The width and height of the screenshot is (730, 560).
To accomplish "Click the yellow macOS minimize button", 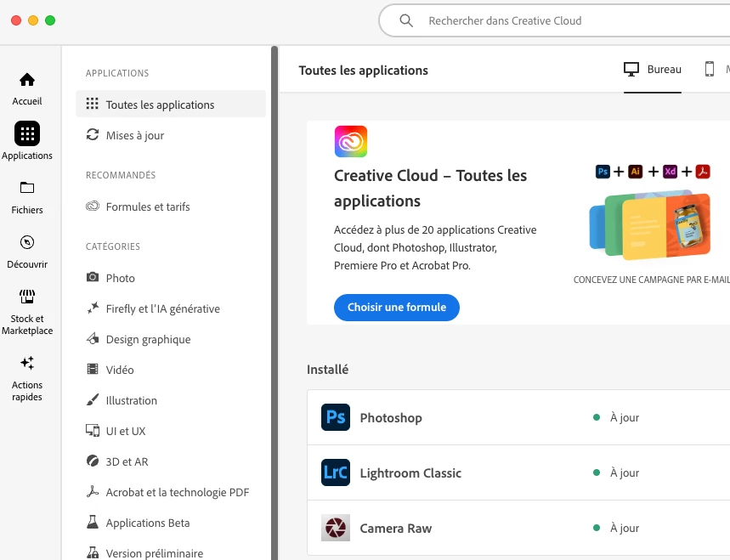I will 33,20.
